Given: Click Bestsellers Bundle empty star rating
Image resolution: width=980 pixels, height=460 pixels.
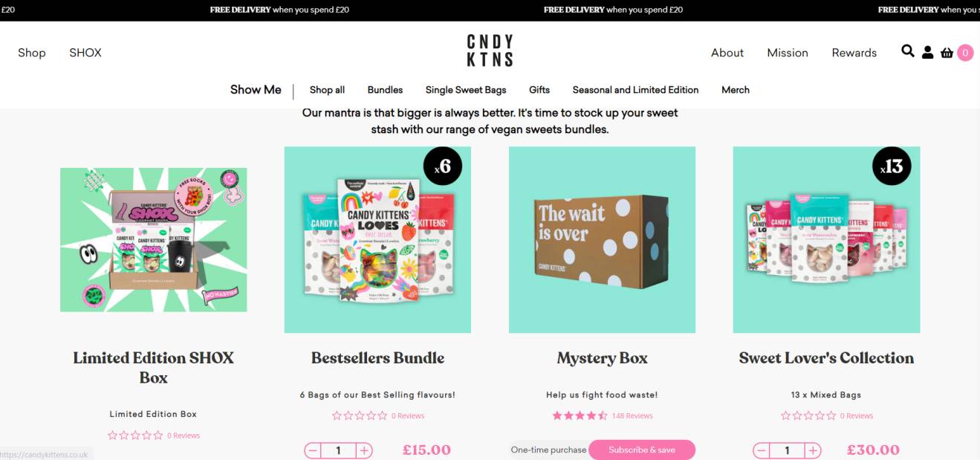Looking at the screenshot, I should tap(360, 415).
